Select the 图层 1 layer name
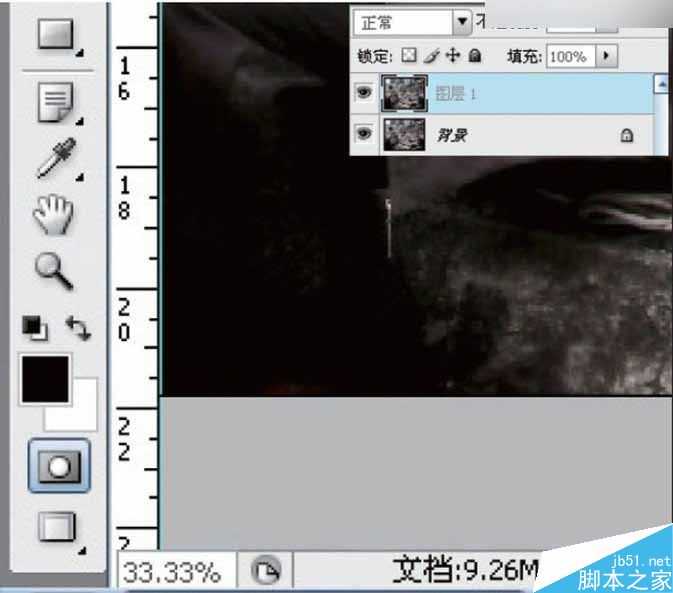The width and height of the screenshot is (673, 593). (455, 94)
